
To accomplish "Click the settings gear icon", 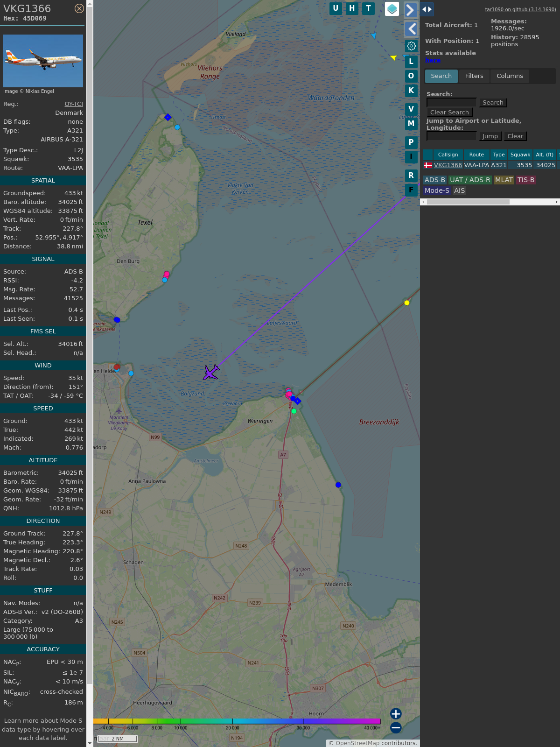I will (411, 46).
